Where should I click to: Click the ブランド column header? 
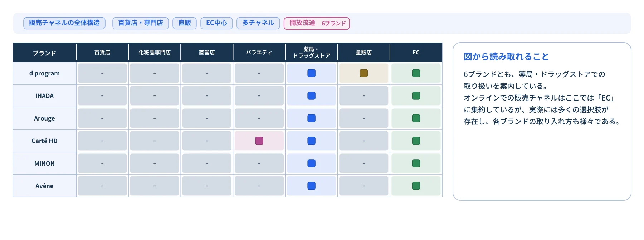point(45,53)
